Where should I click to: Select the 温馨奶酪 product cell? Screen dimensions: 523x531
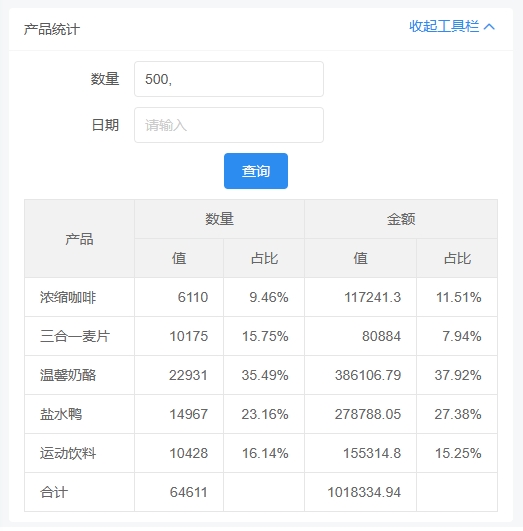click(x=79, y=375)
